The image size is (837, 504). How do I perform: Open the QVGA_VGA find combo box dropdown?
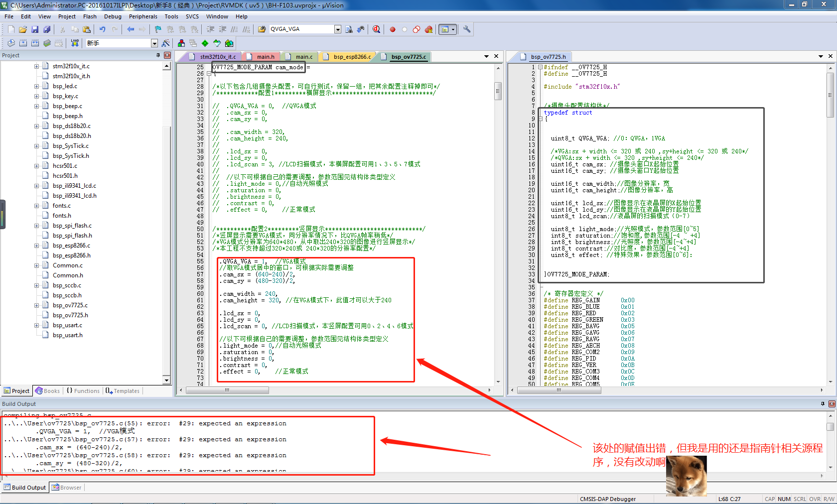(338, 29)
